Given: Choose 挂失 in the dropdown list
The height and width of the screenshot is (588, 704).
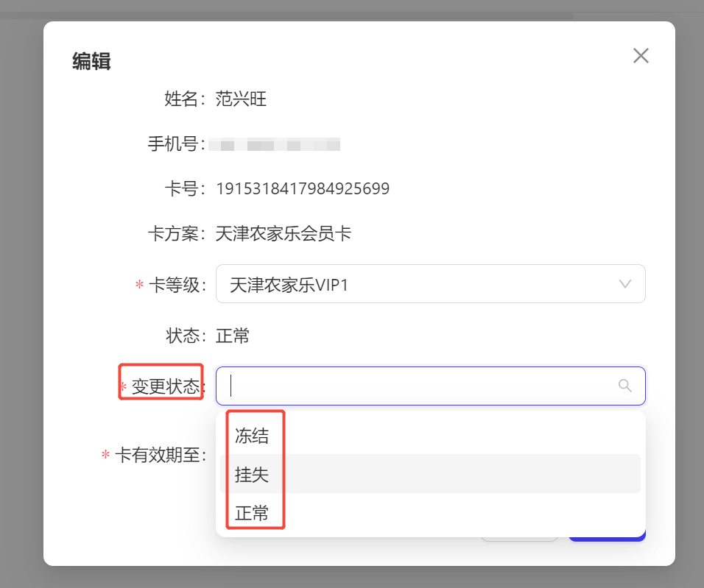Looking at the screenshot, I should [252, 475].
